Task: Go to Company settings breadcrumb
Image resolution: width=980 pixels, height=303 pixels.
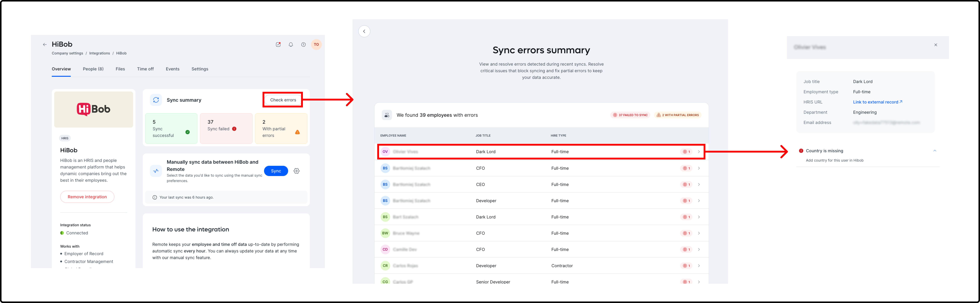Action: point(67,53)
